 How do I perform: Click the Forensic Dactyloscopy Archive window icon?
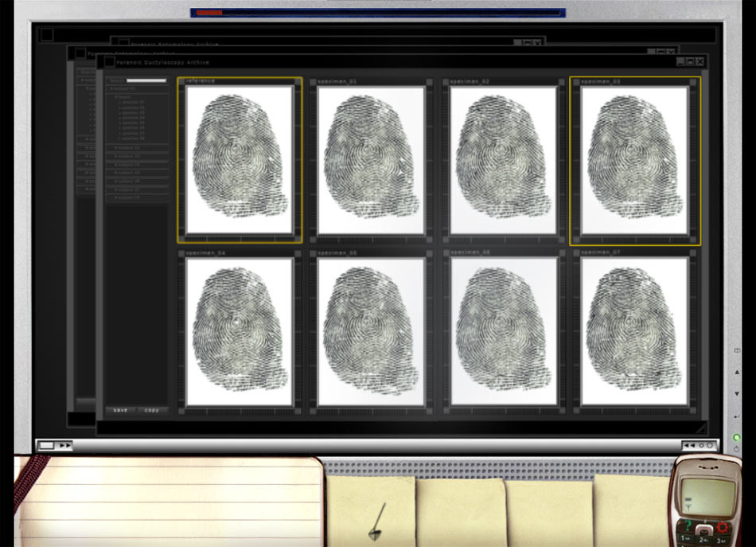point(110,62)
